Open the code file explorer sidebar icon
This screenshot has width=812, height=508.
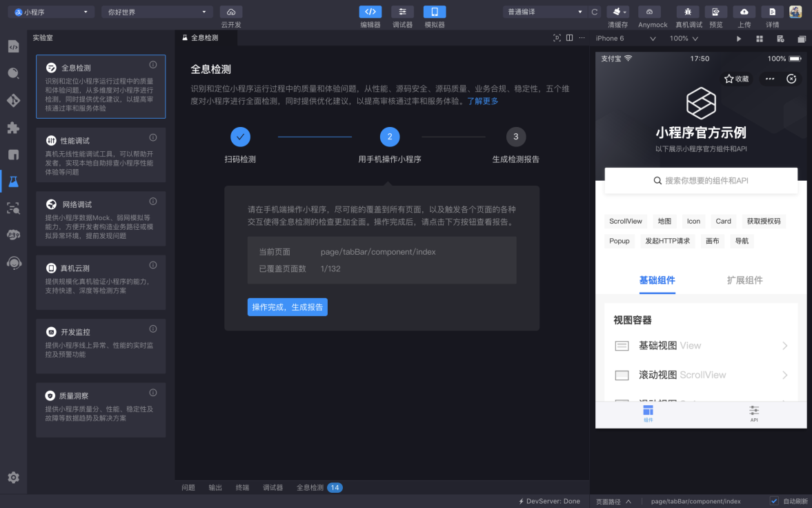coord(14,46)
